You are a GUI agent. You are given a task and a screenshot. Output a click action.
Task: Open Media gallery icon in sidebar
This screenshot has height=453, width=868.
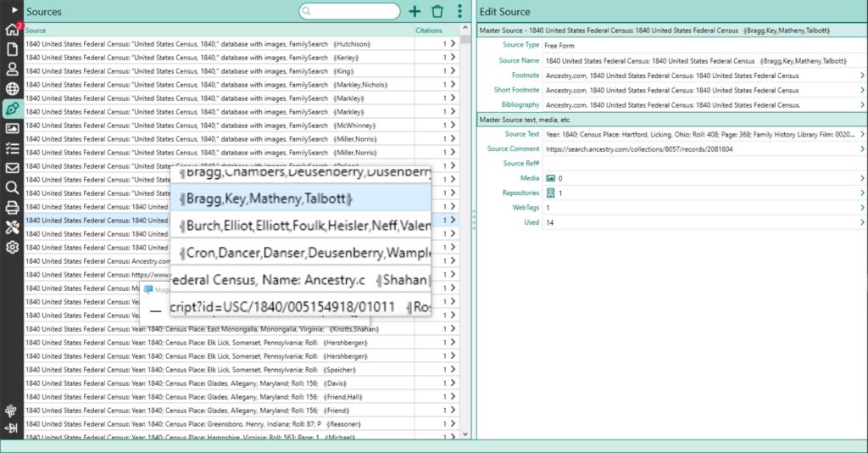click(x=12, y=128)
